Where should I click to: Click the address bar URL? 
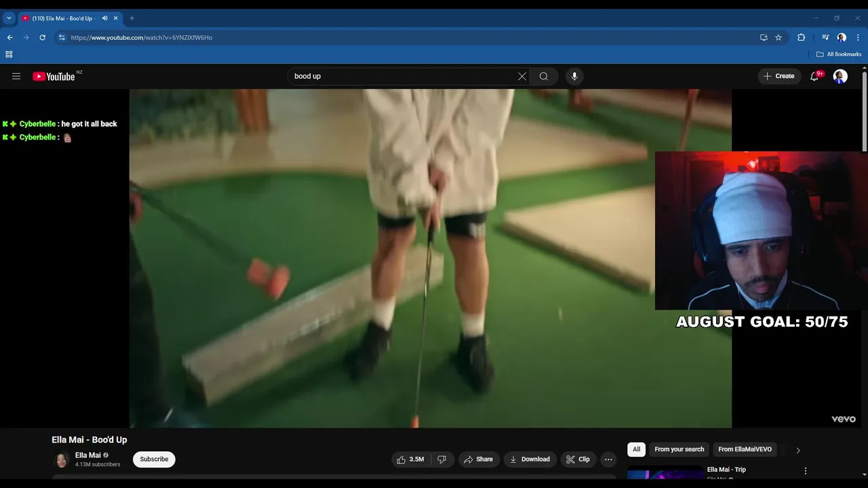point(141,38)
